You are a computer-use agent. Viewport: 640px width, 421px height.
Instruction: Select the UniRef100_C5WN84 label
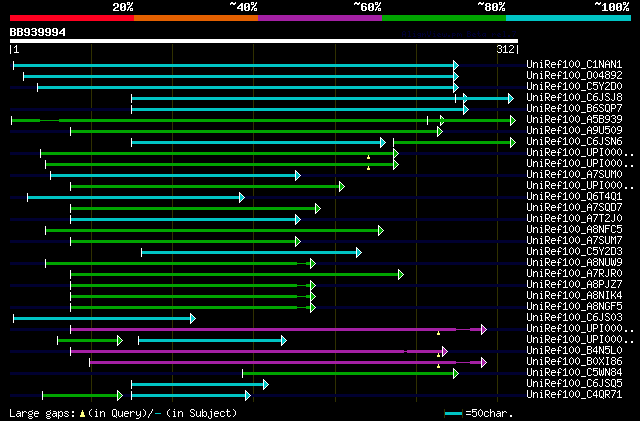click(x=574, y=373)
